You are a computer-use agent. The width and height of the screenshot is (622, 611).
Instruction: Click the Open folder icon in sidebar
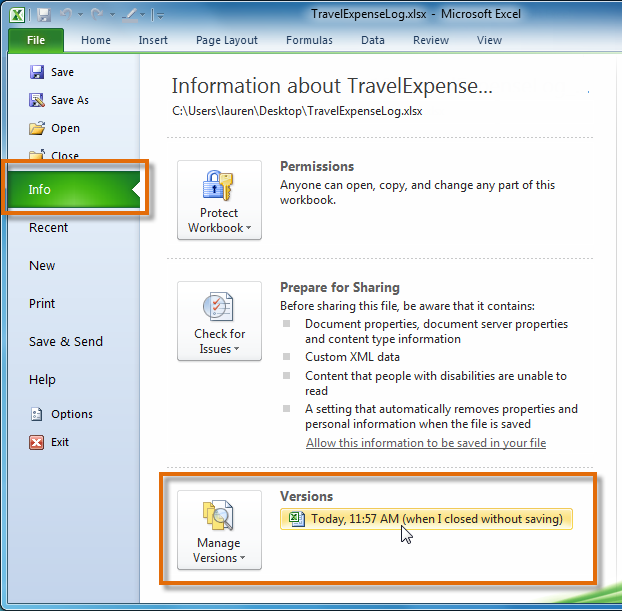[37, 128]
